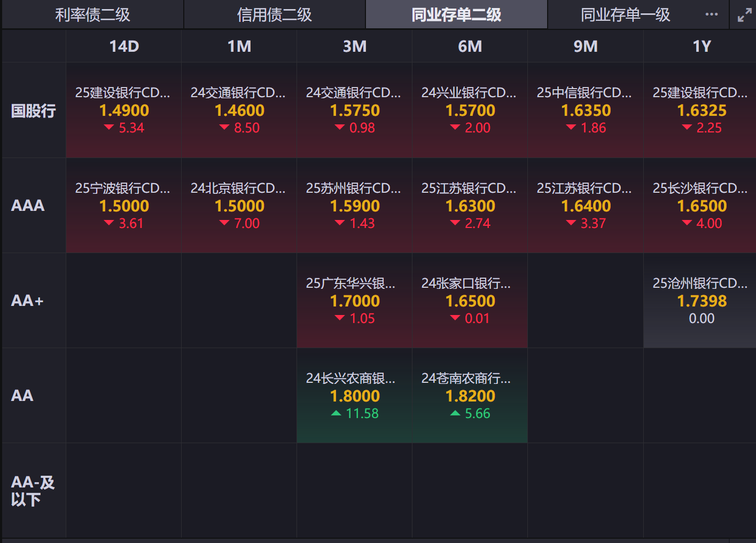
Task: Open 25广东华兴银 cell at 1.7000
Action: pos(355,301)
